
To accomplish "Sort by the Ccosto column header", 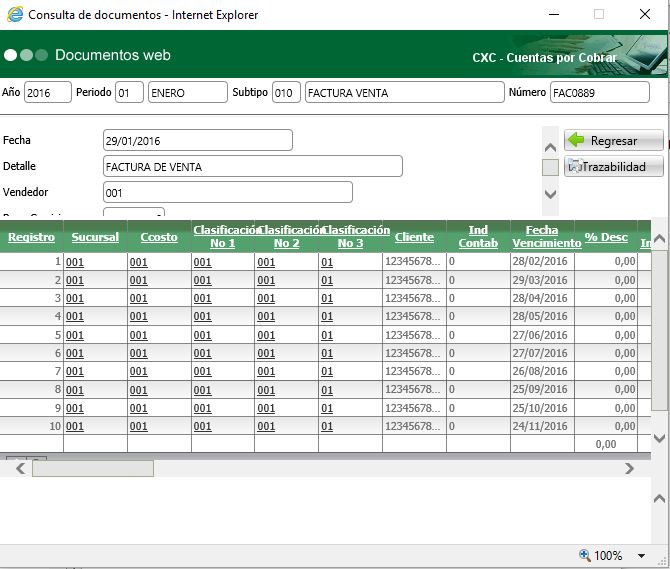I will tap(159, 237).
